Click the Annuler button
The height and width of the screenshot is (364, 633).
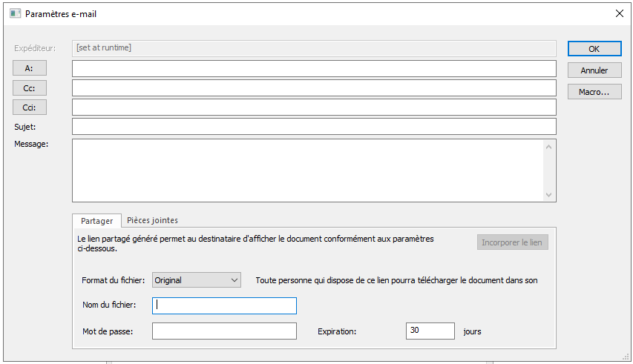(x=594, y=70)
